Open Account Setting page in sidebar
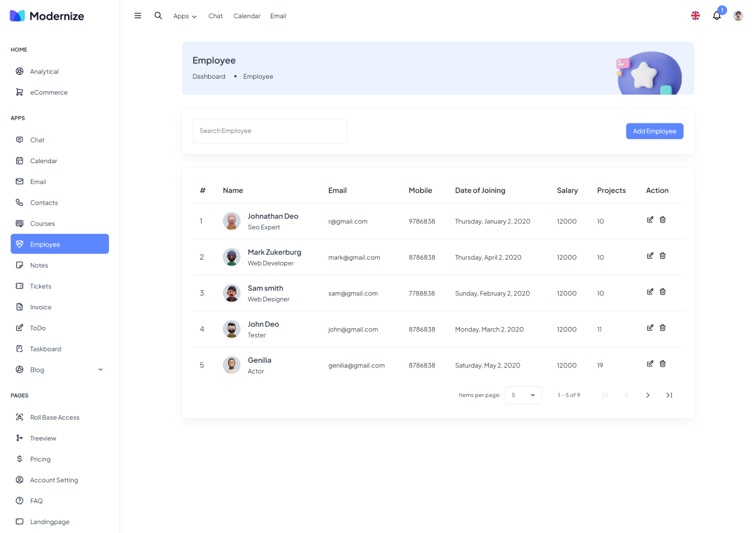Image resolution: width=756 pixels, height=533 pixels. point(54,480)
